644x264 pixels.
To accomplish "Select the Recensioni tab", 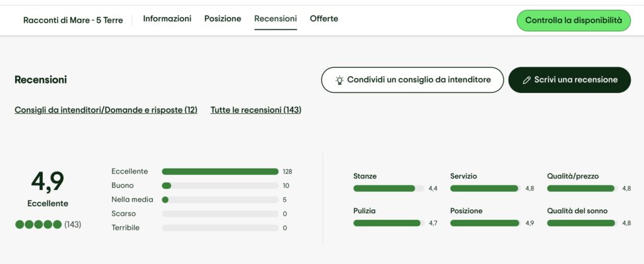I will pos(275,19).
